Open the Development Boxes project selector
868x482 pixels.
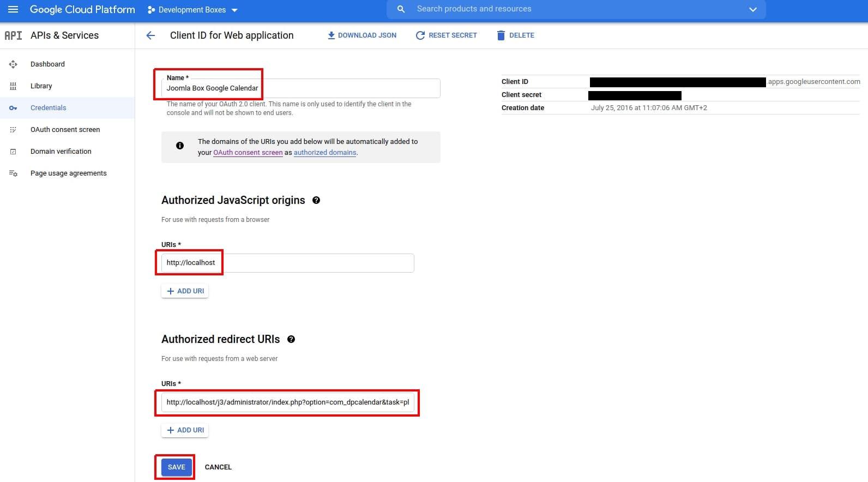point(192,10)
